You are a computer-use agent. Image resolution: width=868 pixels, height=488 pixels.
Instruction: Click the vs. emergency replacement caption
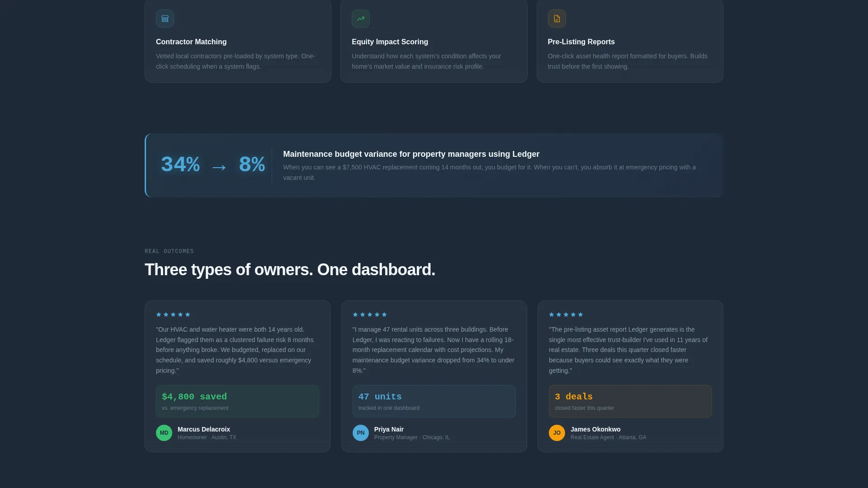click(x=195, y=408)
